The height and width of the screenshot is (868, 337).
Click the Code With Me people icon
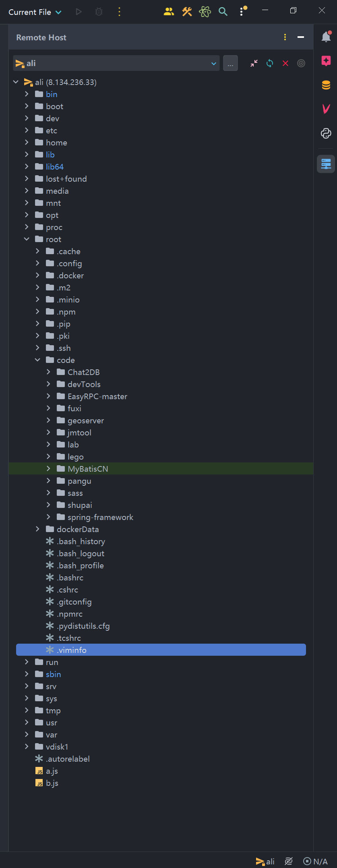point(169,12)
